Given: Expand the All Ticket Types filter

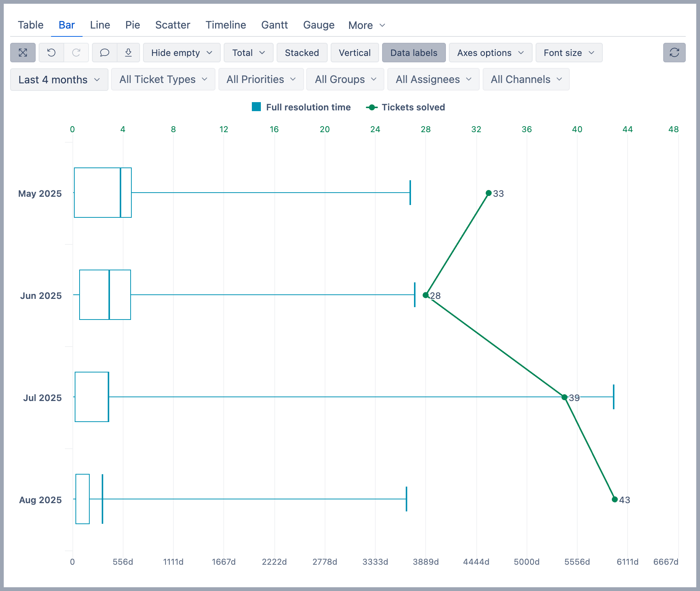Looking at the screenshot, I should 163,79.
